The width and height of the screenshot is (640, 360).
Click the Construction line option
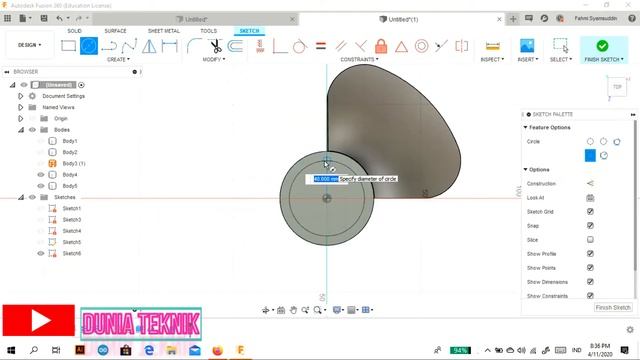point(590,184)
